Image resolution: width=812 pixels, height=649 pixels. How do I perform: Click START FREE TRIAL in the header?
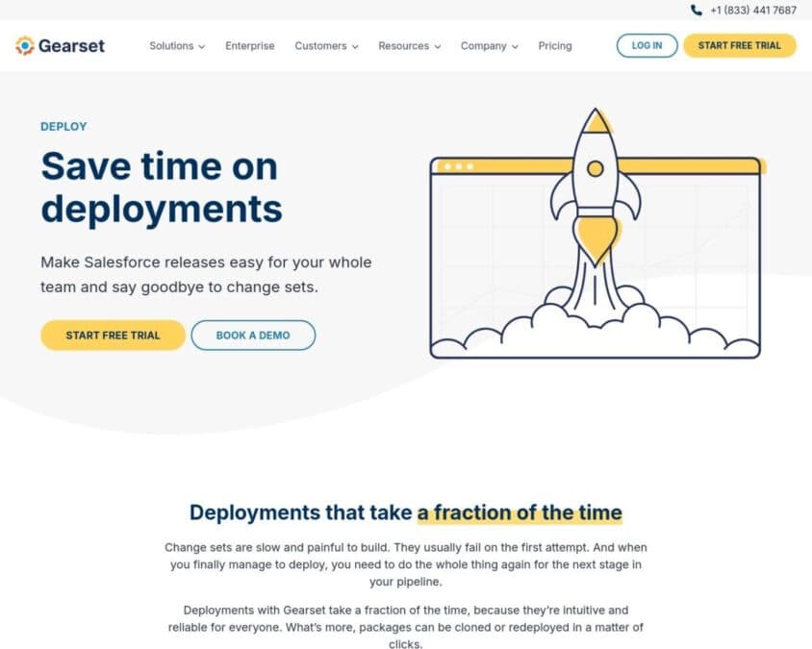pyautogui.click(x=740, y=45)
